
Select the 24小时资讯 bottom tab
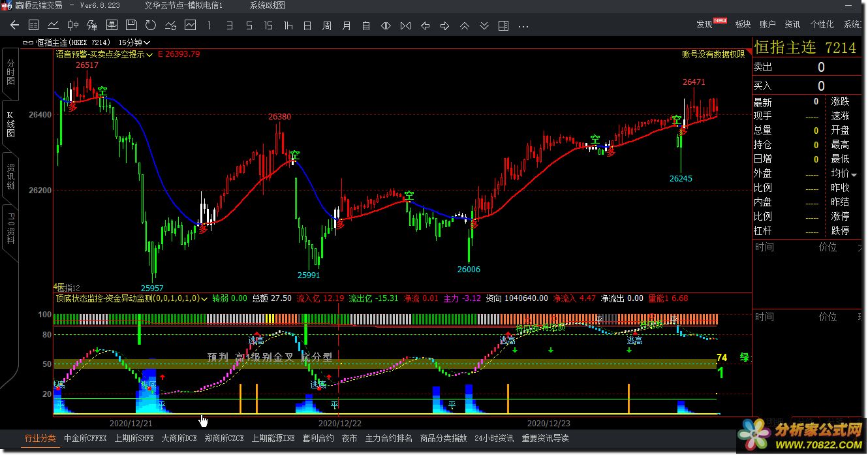pos(493,438)
